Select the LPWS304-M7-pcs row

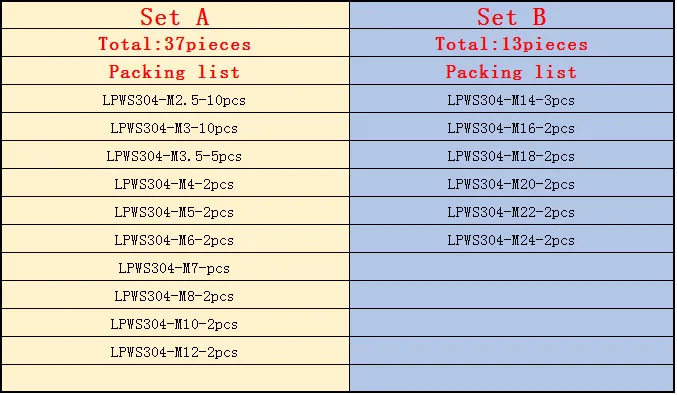(x=175, y=267)
